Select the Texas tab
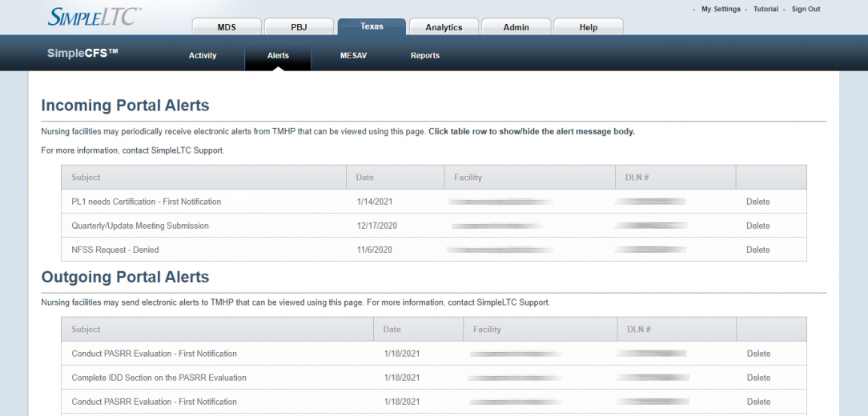868x416 pixels. (x=372, y=26)
